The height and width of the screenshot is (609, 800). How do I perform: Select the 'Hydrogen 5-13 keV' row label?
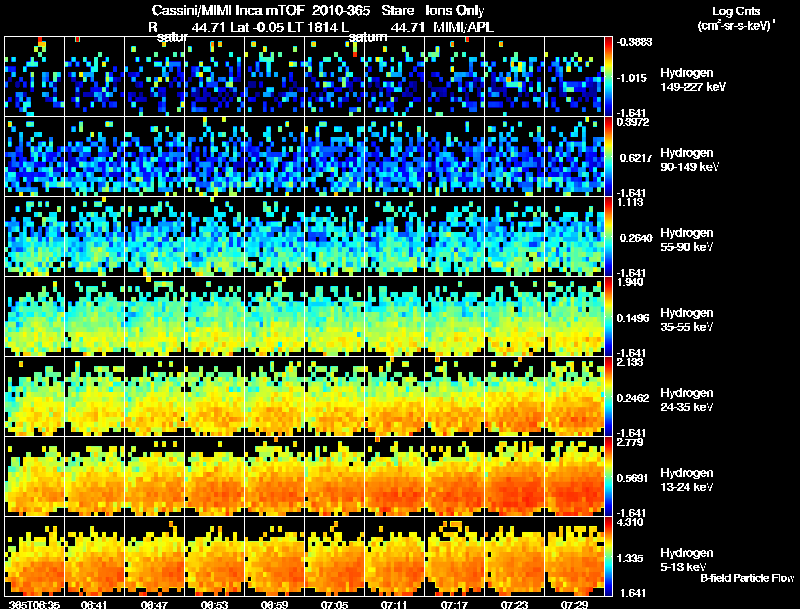click(687, 560)
